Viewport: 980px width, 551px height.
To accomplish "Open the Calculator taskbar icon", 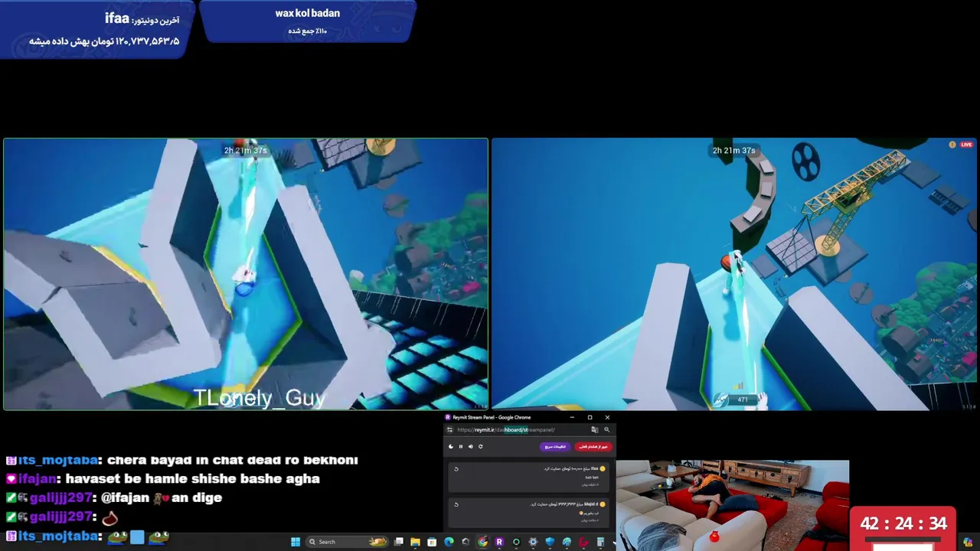I will point(600,542).
